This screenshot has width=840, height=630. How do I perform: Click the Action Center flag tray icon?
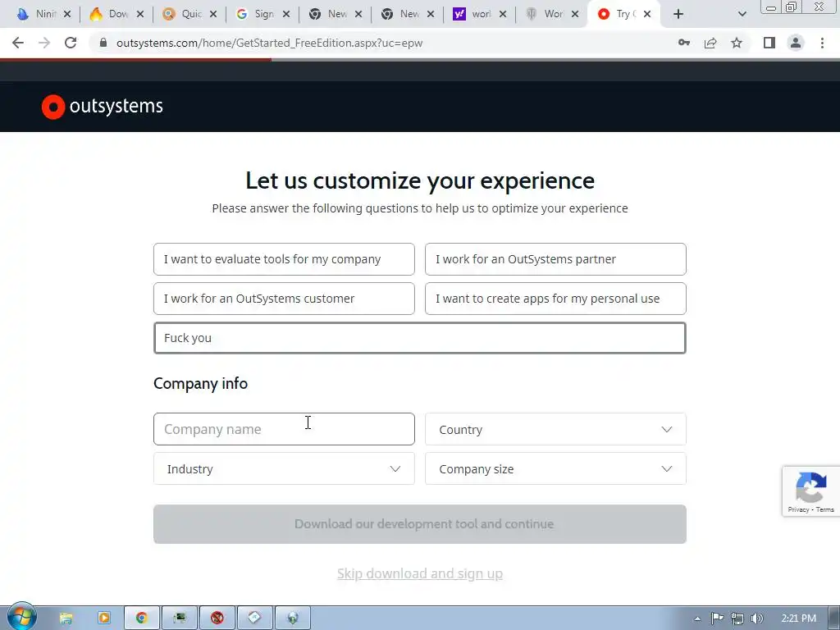pyautogui.click(x=717, y=619)
